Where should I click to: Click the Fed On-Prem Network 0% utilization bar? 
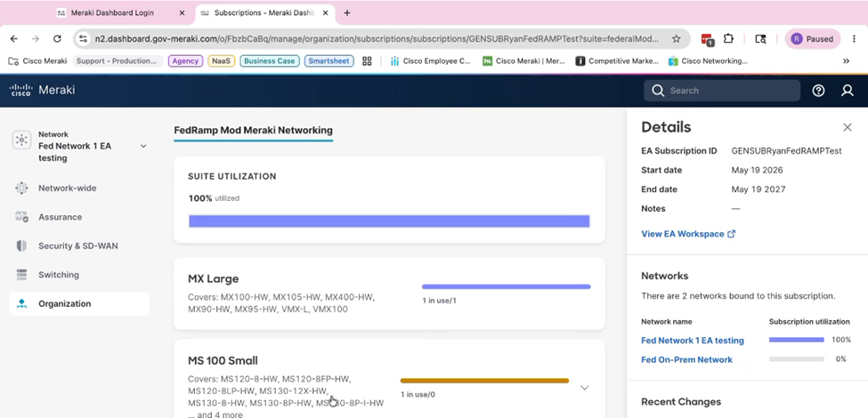[797, 358]
